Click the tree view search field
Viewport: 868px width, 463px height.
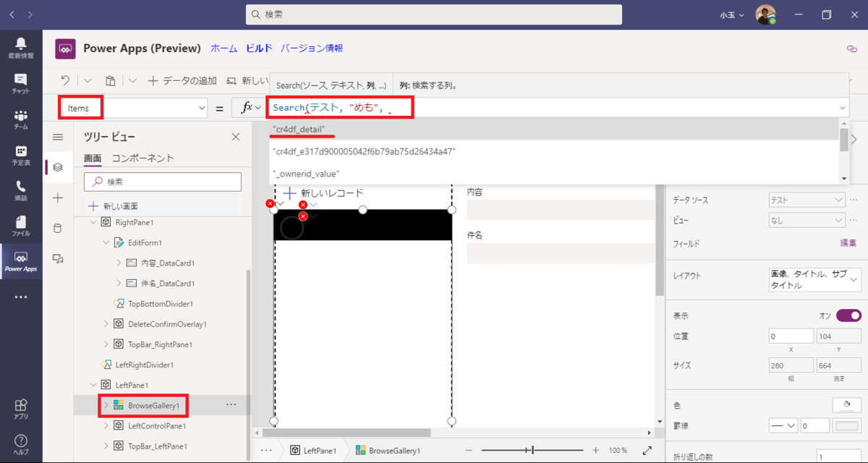pyautogui.click(x=163, y=182)
